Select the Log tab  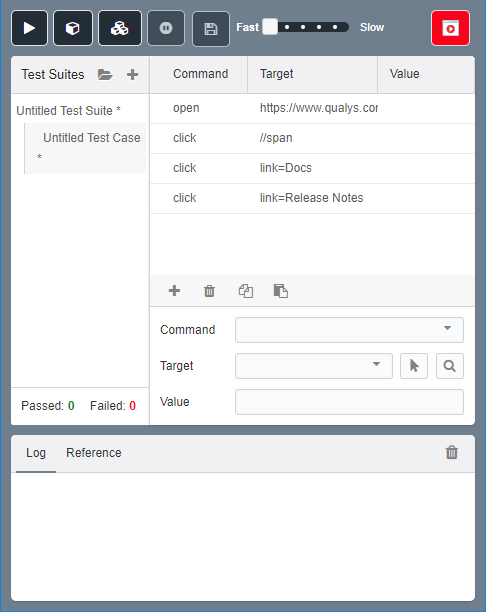[x=36, y=453]
